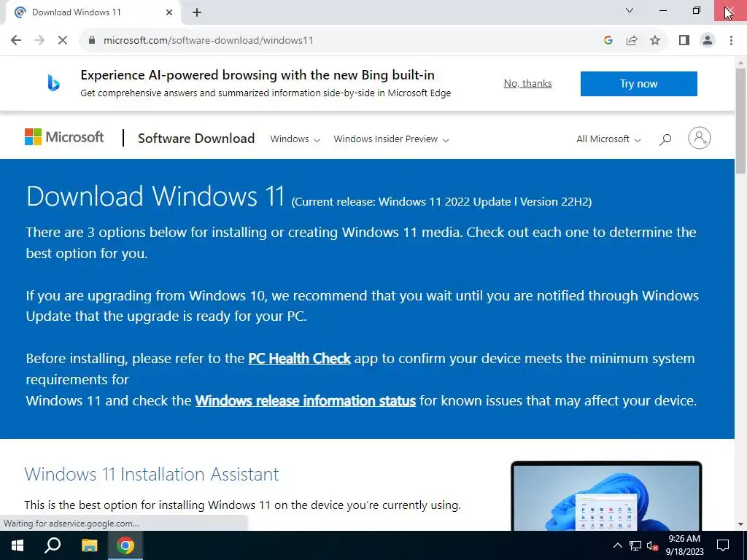Expand the Windows Insider Preview dropdown

(391, 139)
